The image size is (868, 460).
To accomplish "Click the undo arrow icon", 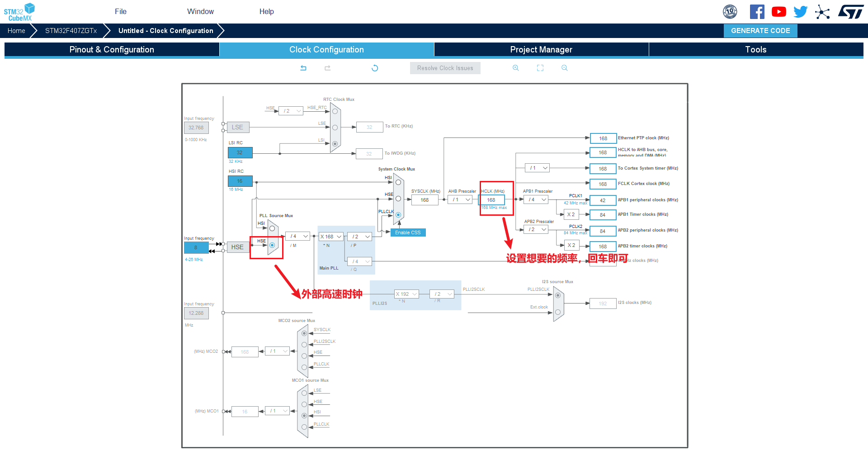I will 303,68.
